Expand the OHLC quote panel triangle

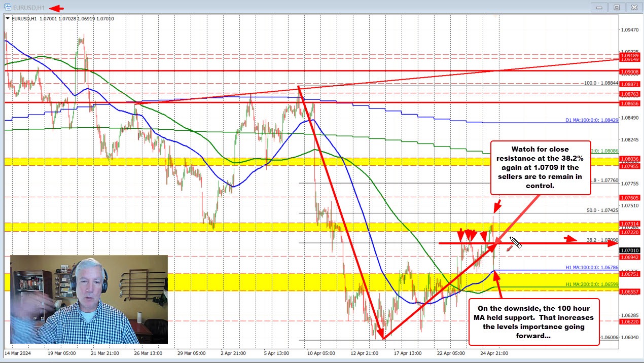8,18
